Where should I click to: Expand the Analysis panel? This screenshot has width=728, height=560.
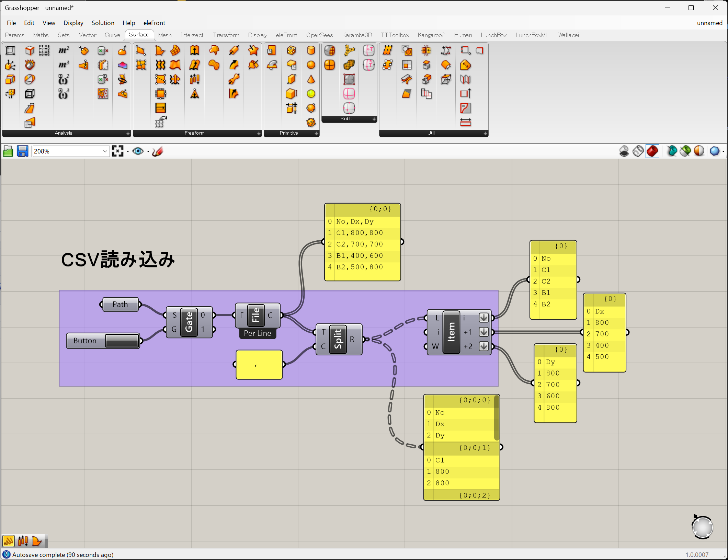pyautogui.click(x=128, y=134)
